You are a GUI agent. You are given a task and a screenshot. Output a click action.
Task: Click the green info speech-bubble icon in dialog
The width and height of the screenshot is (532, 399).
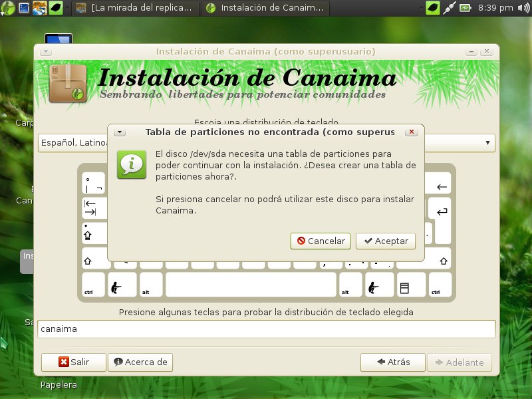point(131,164)
